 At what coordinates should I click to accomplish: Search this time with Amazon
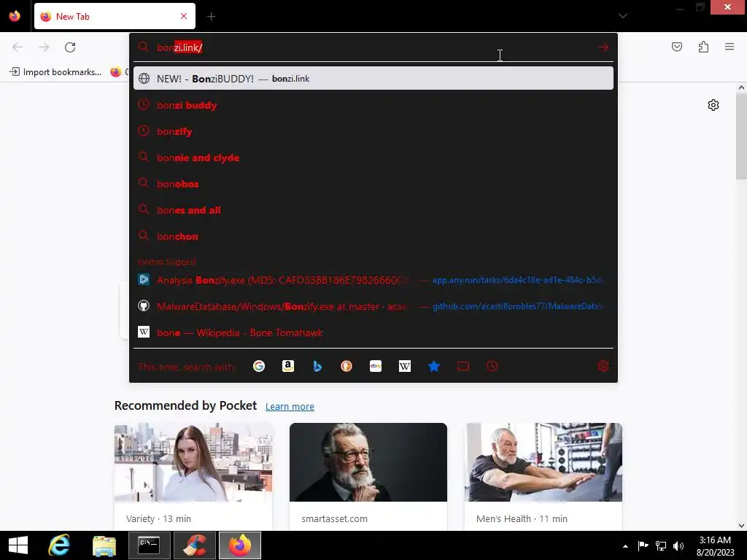[x=287, y=366]
